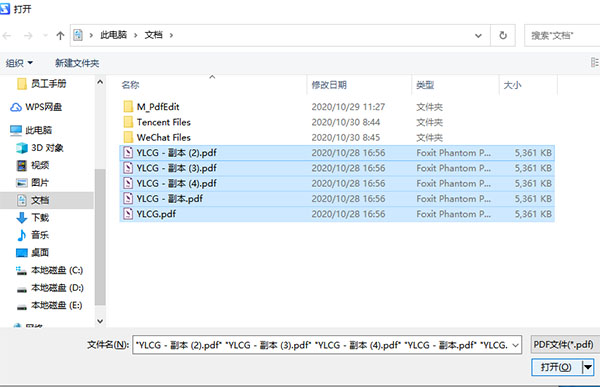Expand the address bar history dropdown
The image size is (600, 387).
(478, 36)
